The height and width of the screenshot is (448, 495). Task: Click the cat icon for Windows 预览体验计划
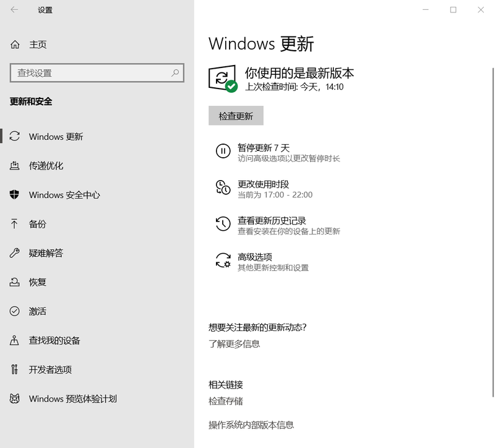[14, 398]
